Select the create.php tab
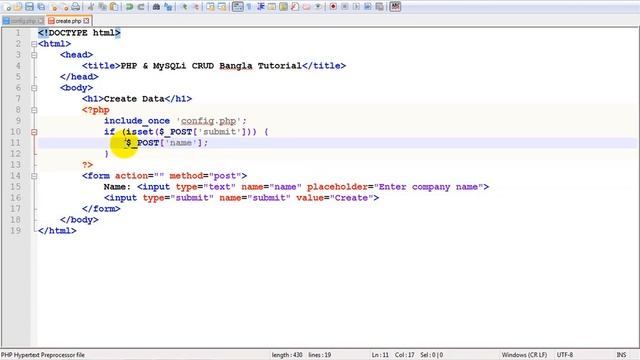640x360 pixels. pos(68,21)
